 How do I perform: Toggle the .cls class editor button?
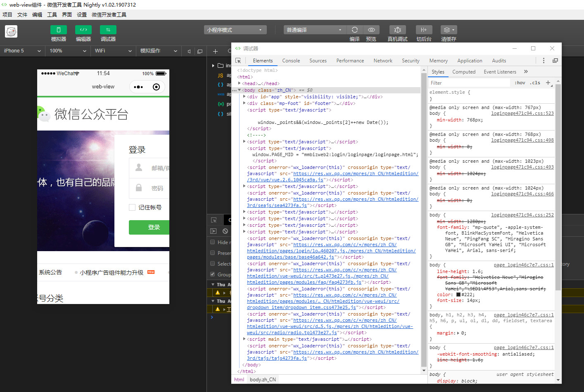[x=535, y=83]
